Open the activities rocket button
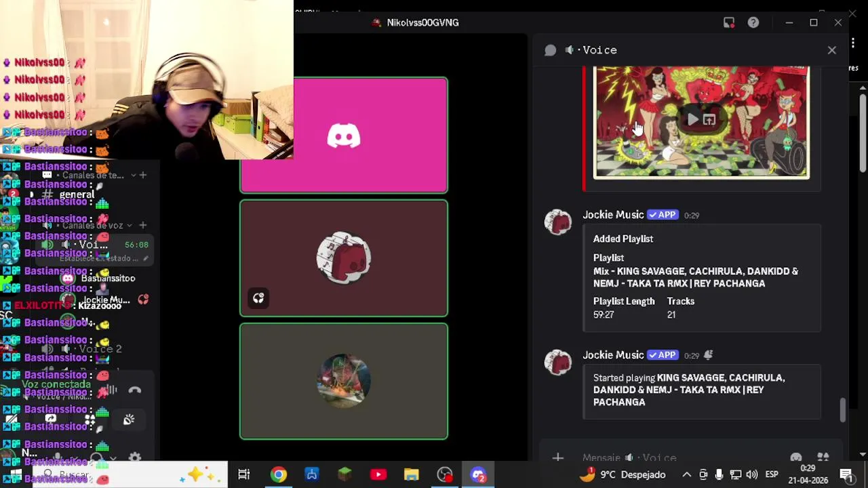868x488 pixels. [x=129, y=420]
